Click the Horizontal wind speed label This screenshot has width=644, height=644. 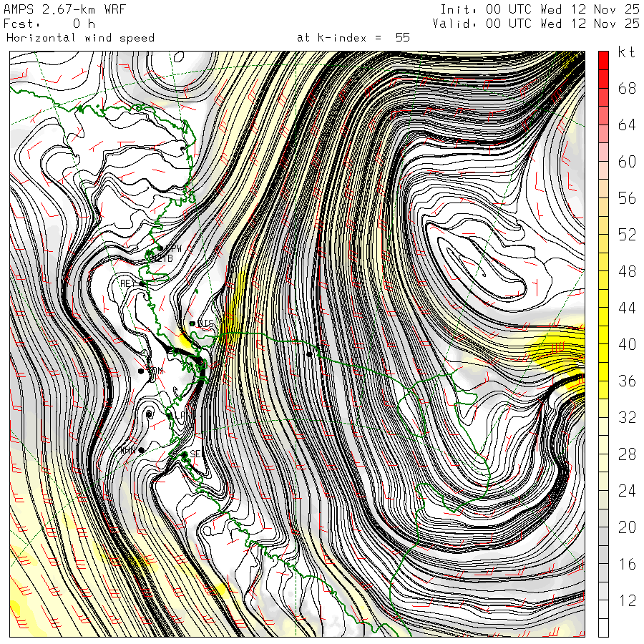[x=79, y=37]
